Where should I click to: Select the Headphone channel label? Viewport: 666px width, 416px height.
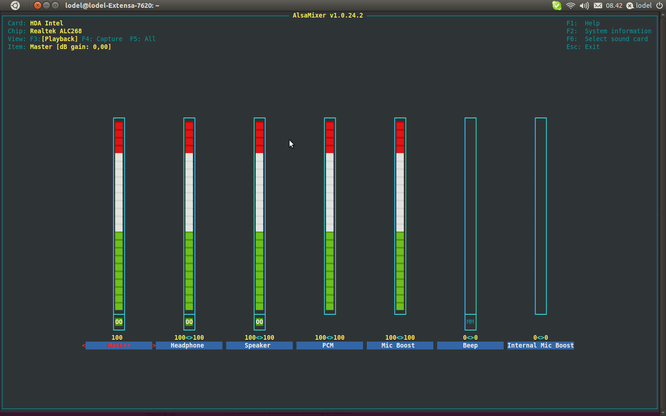[189, 345]
